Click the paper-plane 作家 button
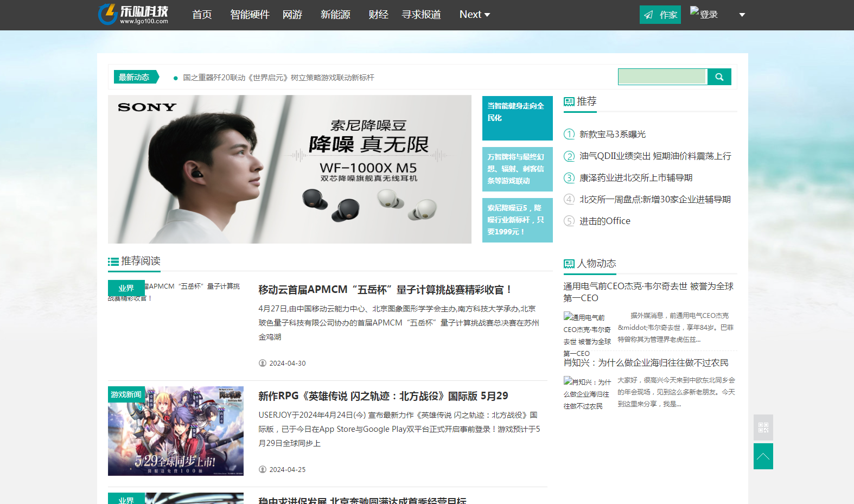Image resolution: width=854 pixels, height=504 pixels. pos(660,15)
